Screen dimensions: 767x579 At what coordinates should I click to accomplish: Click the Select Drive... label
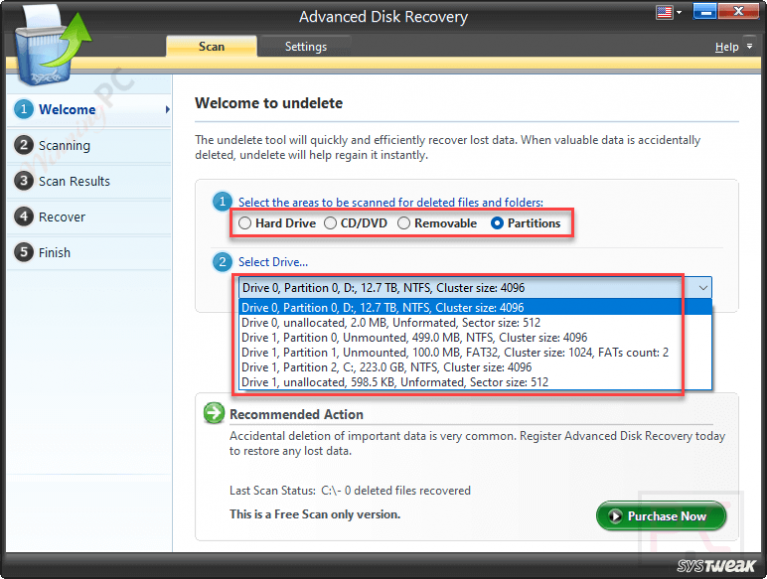(273, 262)
